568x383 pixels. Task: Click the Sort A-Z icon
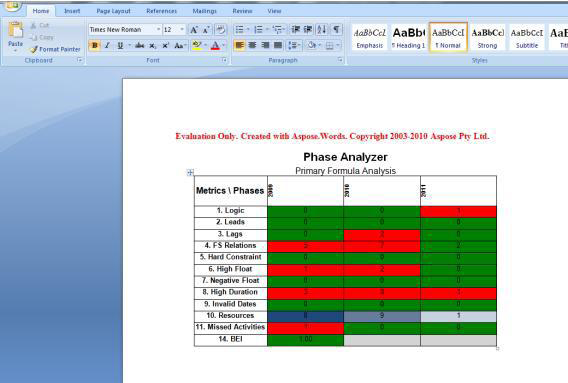322,29
